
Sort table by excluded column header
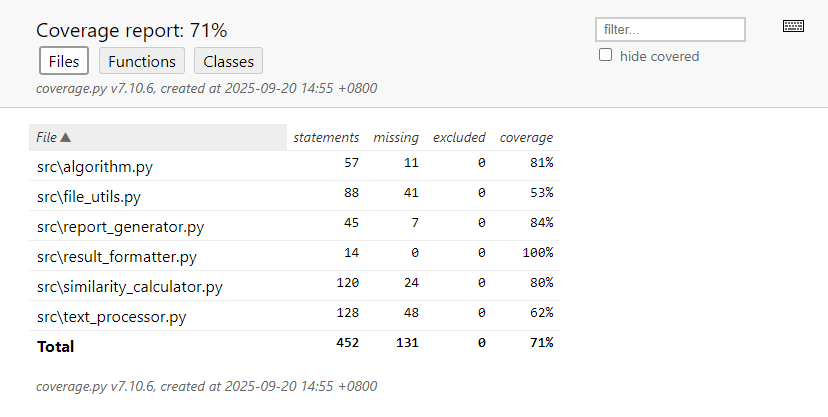coord(459,137)
